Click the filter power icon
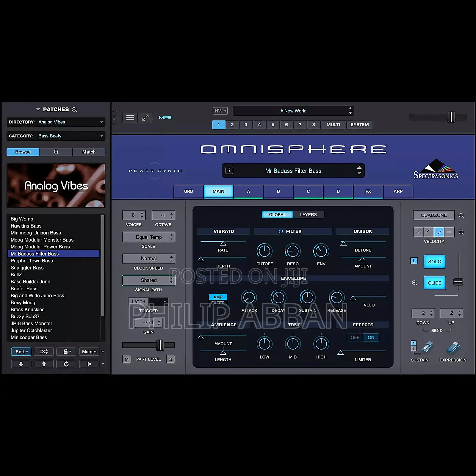 (x=281, y=231)
